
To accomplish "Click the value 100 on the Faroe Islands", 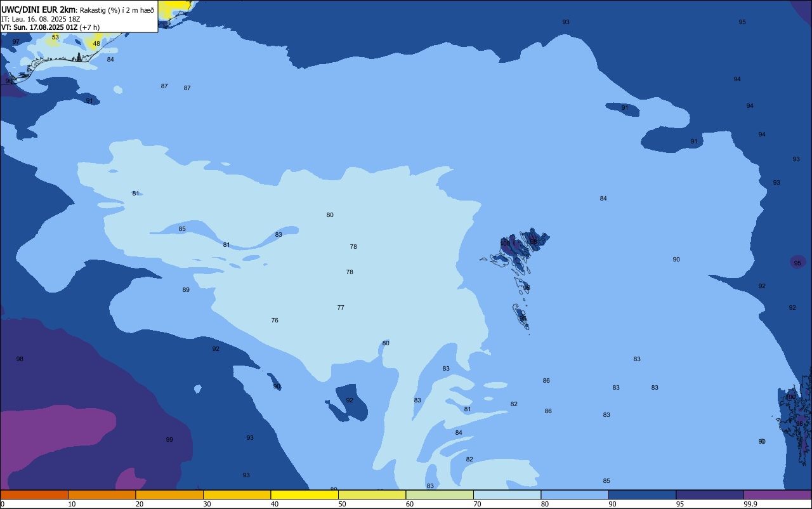I will [505, 244].
